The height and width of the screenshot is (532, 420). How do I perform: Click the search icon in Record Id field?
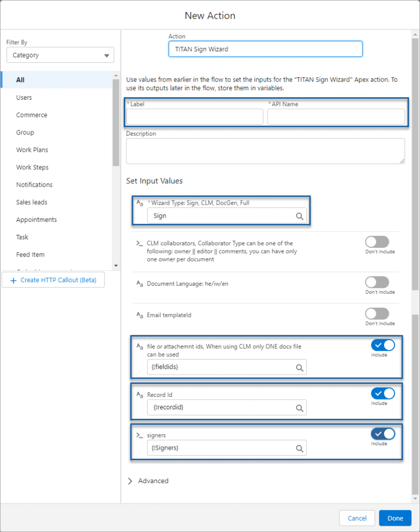point(299,408)
